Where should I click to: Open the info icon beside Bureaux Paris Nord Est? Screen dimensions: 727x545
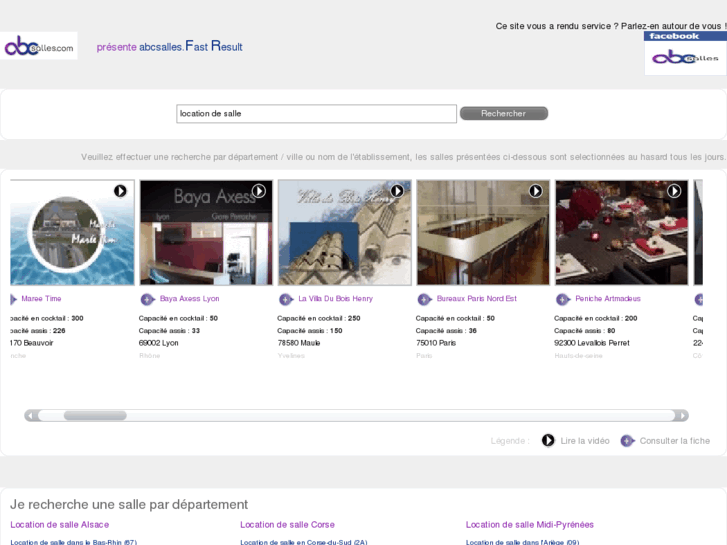[x=424, y=299]
